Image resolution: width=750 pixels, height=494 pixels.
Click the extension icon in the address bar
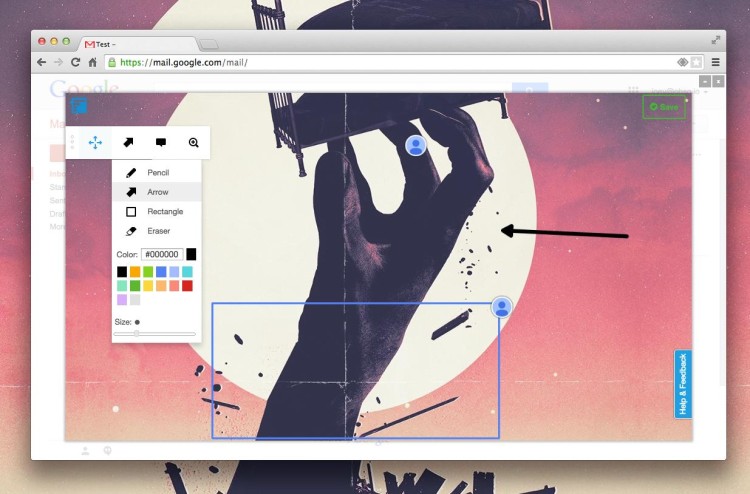pos(683,62)
